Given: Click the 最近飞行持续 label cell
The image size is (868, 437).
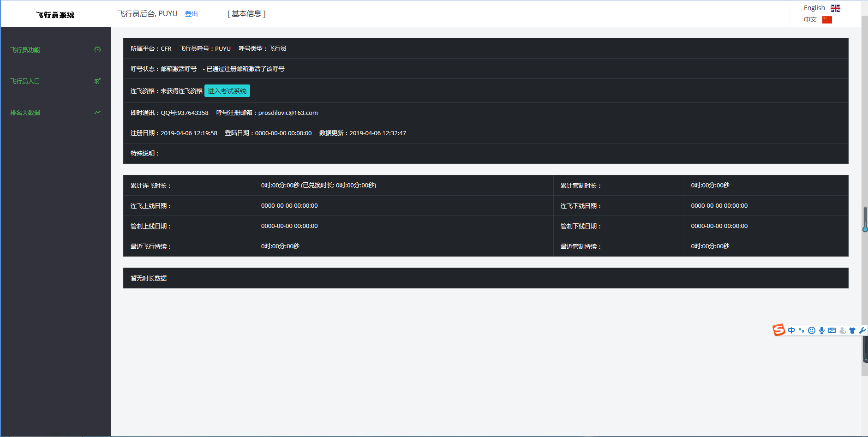Looking at the screenshot, I should (188, 246).
